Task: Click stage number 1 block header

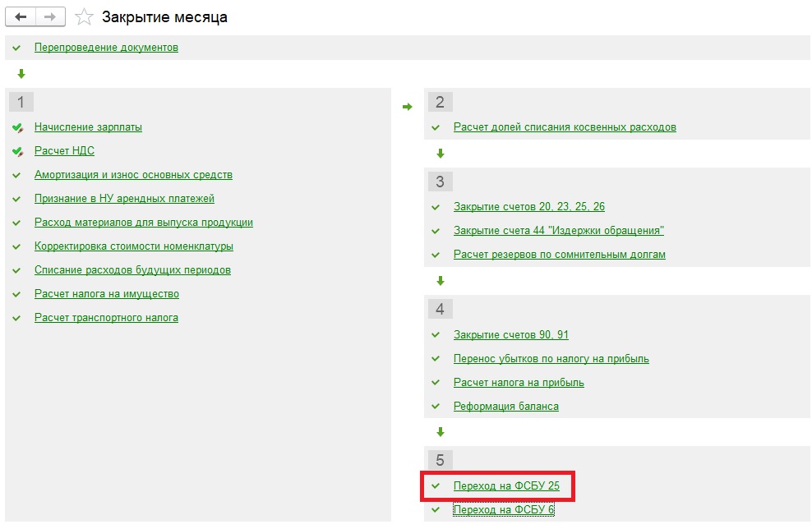Action: pos(21,102)
